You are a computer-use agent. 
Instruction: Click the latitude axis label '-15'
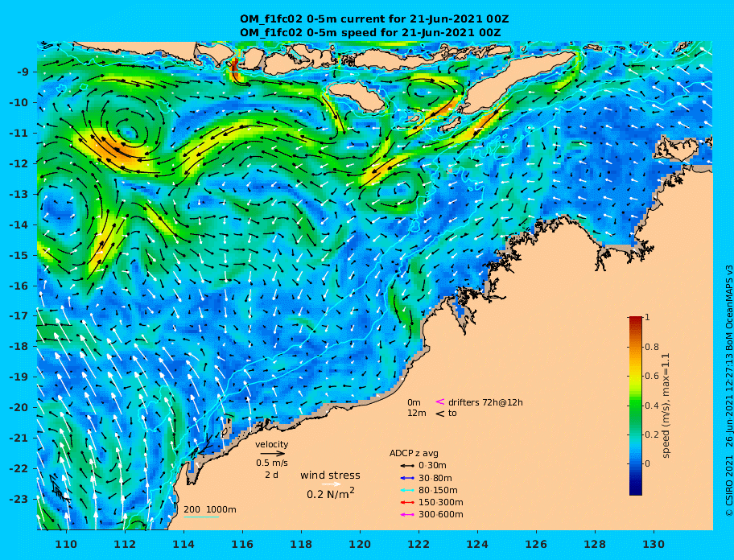[x=19, y=255]
